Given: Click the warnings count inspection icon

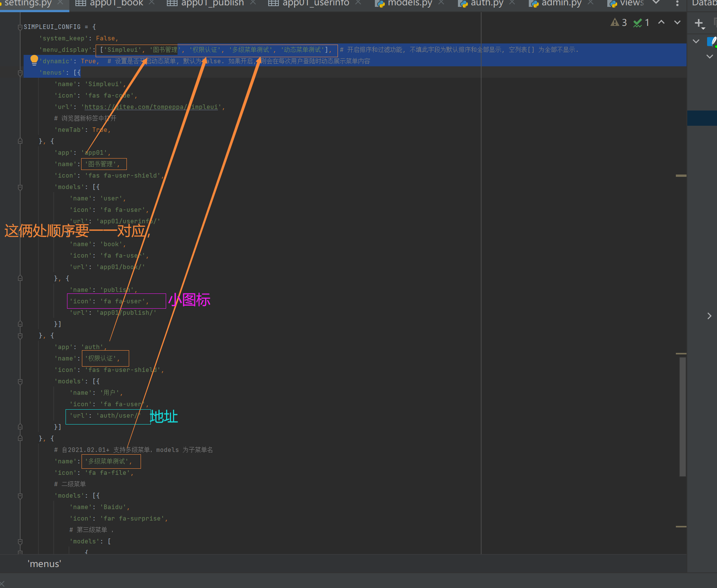Looking at the screenshot, I should (x=619, y=22).
